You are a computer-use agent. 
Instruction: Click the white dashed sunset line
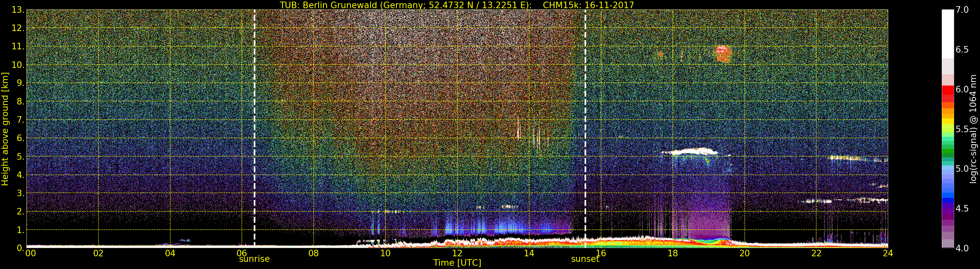tap(585, 128)
